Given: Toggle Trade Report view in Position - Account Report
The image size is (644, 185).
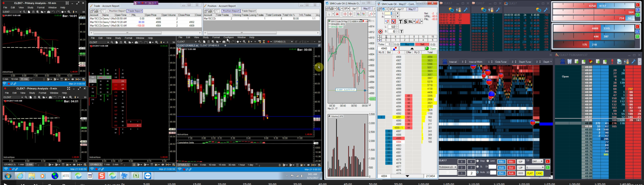Looking at the screenshot, I should [249, 11].
